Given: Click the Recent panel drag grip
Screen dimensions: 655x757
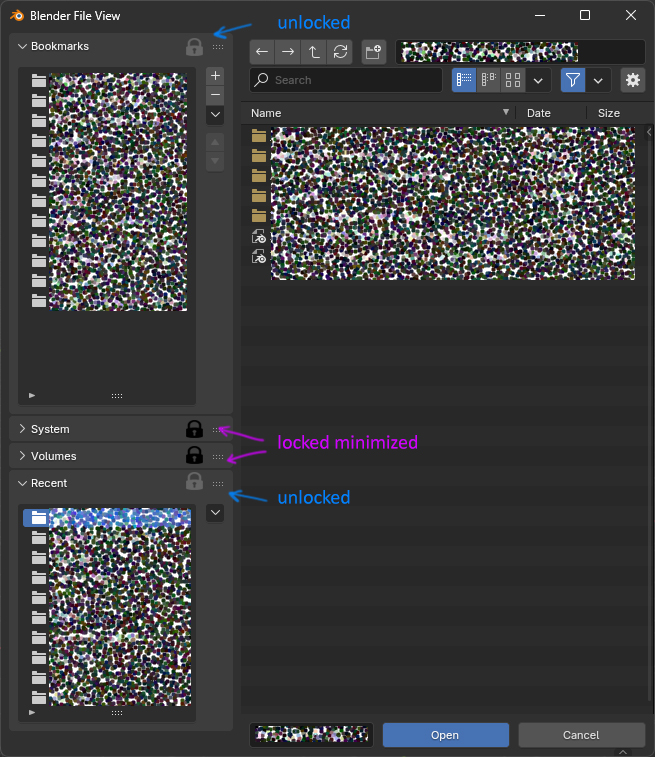Looking at the screenshot, I should pyautogui.click(x=218, y=484).
